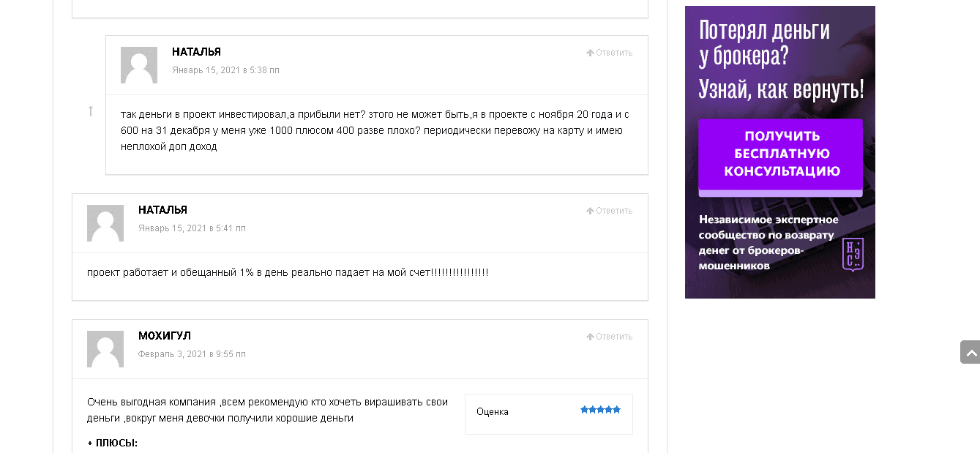Click Наталья's avatar on the 5:38 comment
980x453 pixels.
click(x=139, y=65)
